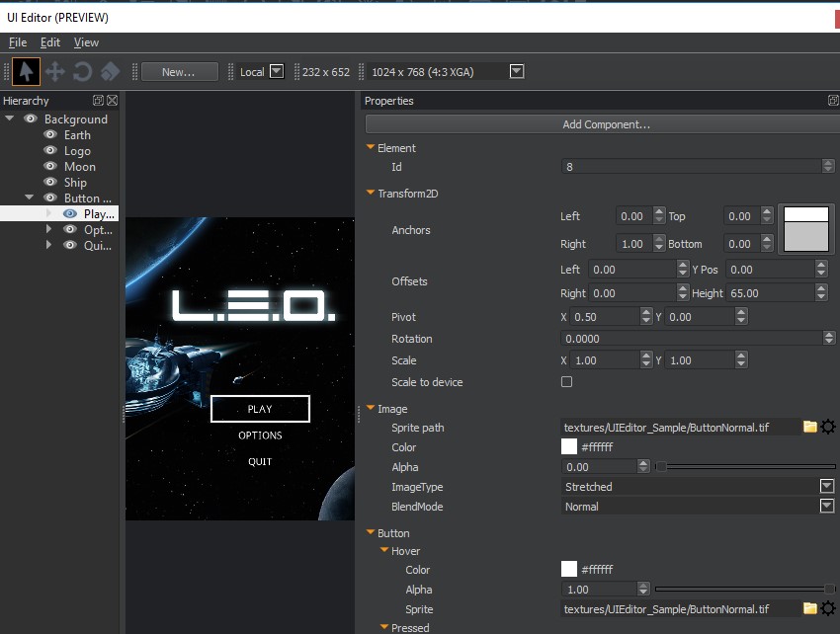Enable the Scale to device checkbox

[x=566, y=383]
